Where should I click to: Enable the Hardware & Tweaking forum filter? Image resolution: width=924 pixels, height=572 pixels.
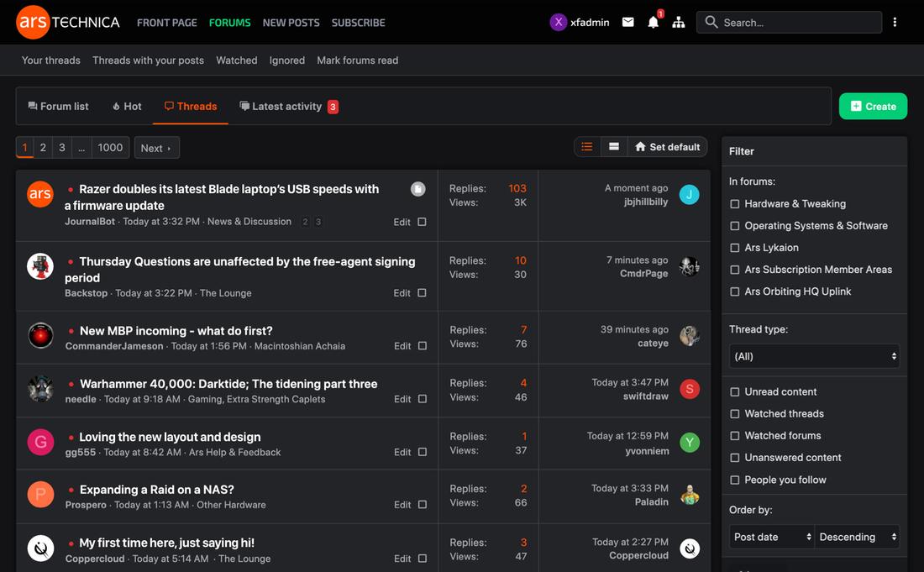tap(735, 204)
